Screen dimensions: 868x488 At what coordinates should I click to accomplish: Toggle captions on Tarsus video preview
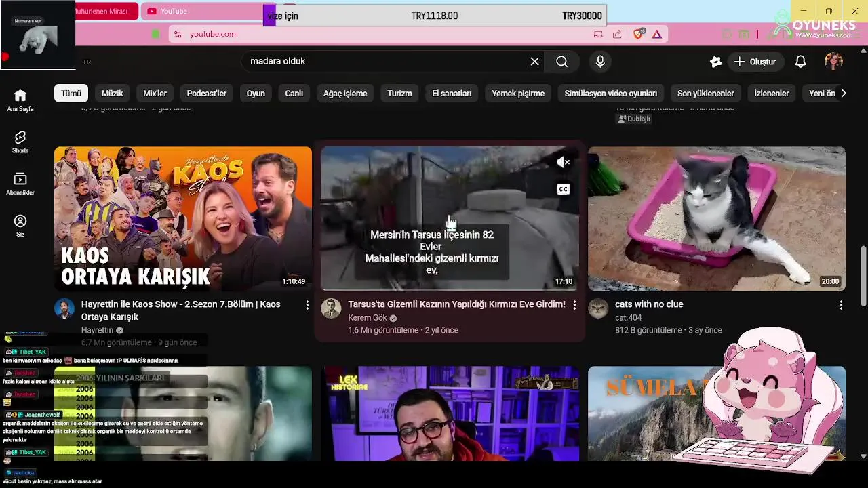point(563,190)
